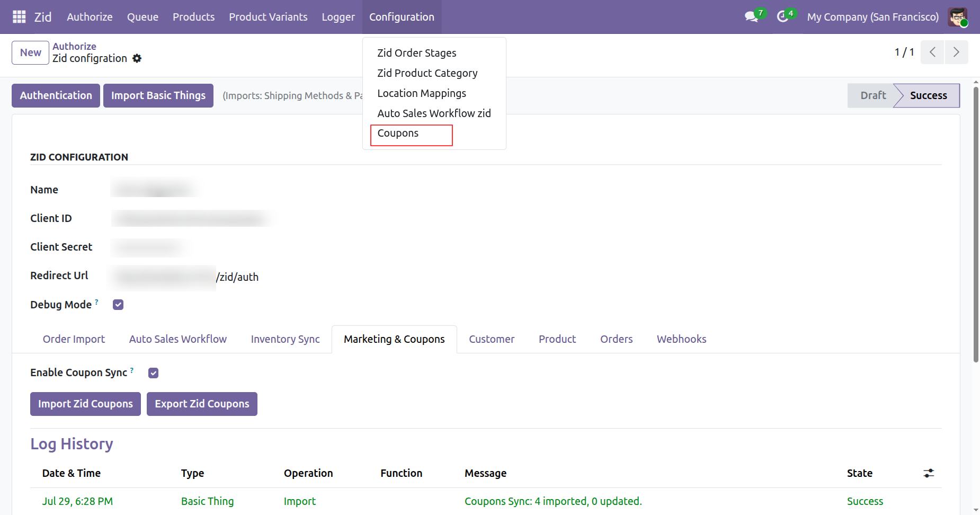This screenshot has height=515, width=980.
Task: Click the Import operation cell in the log
Action: point(299,501)
